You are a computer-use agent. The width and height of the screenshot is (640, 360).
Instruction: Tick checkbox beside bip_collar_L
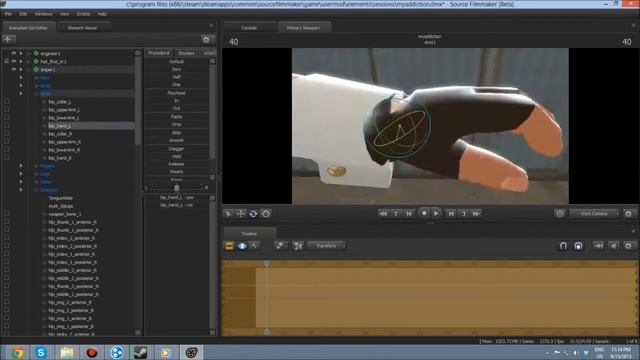(x=6, y=102)
